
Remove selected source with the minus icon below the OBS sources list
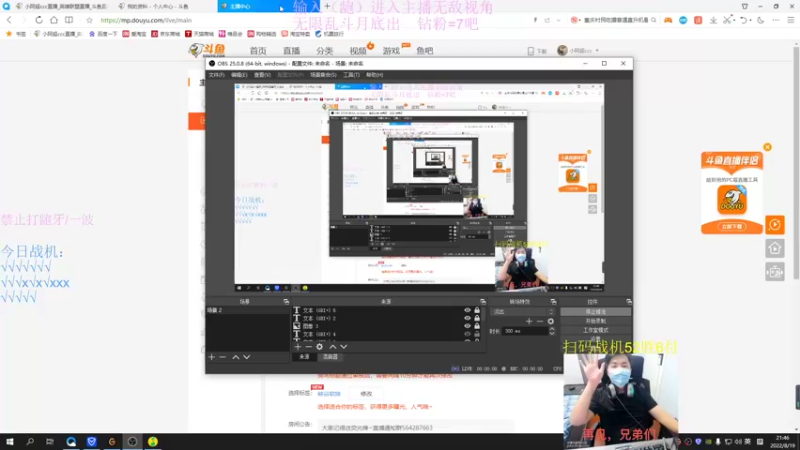308,347
